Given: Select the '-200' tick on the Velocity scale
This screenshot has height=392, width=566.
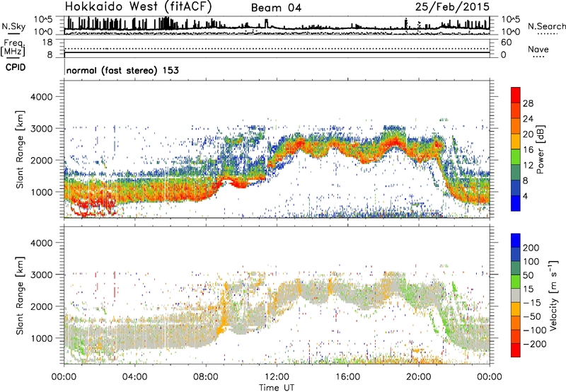Looking at the screenshot, I should pyautogui.click(x=535, y=344).
